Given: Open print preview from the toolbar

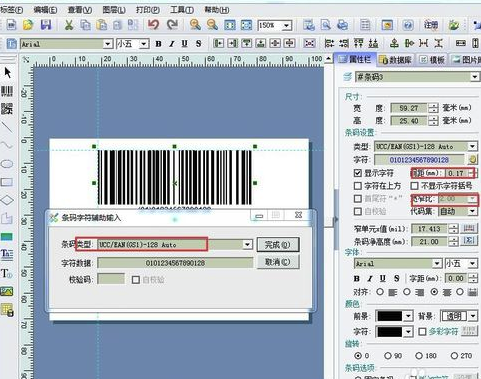Looking at the screenshot, I should coord(325,25).
